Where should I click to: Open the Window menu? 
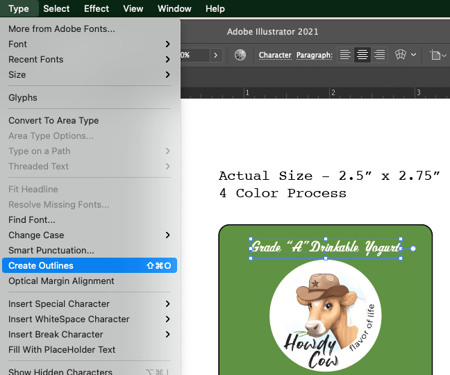(x=174, y=8)
